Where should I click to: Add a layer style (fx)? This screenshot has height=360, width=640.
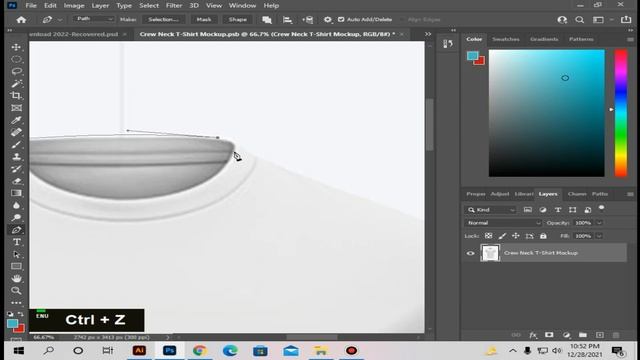(x=533, y=335)
